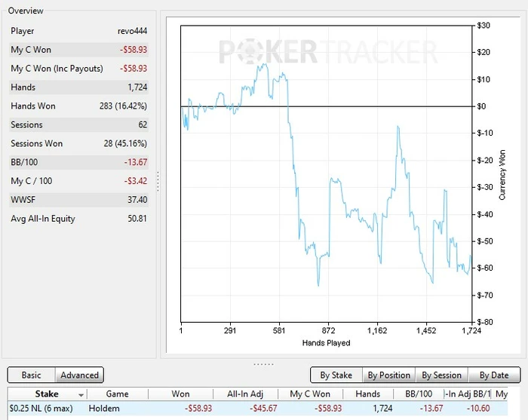
Task: Click the 1,724 hands cell in the table
Action: point(382,408)
